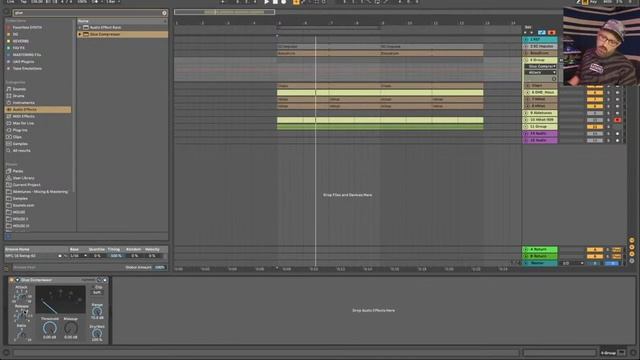Expand the Audio Effect Rack result
This screenshot has height=360, width=640.
[80, 27]
